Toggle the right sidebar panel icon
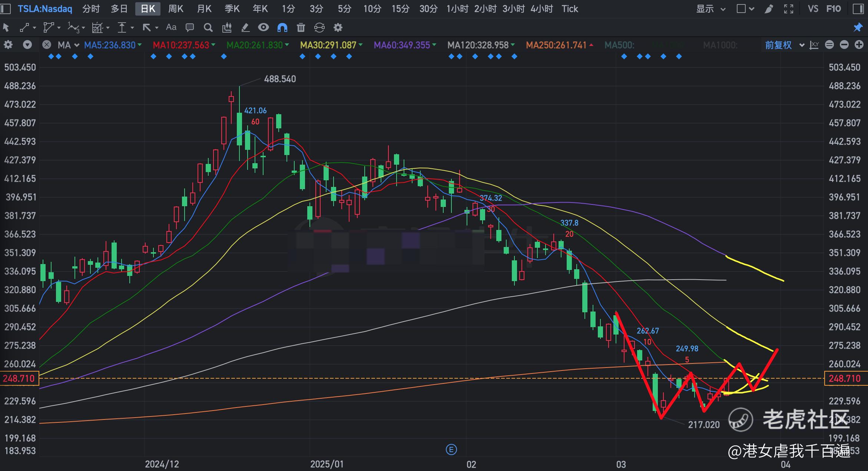This screenshot has width=868, height=471. tap(858, 9)
